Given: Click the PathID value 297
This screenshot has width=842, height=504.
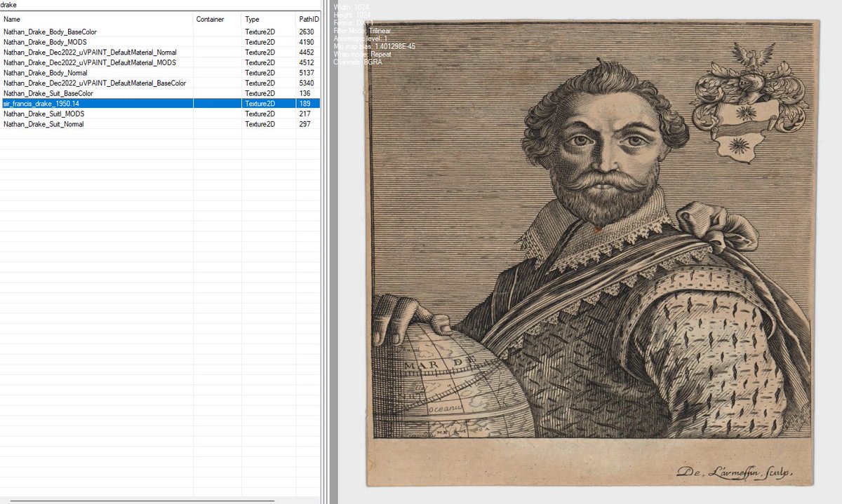Looking at the screenshot, I should click(305, 124).
